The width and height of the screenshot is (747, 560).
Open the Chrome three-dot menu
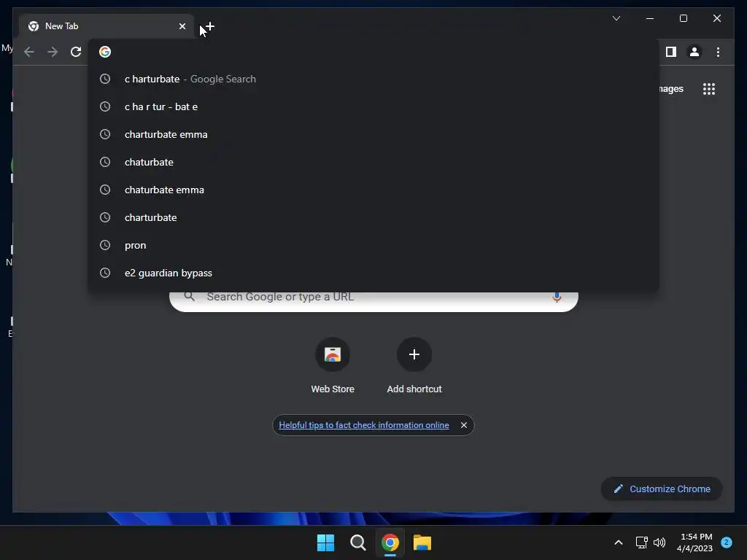coord(718,52)
